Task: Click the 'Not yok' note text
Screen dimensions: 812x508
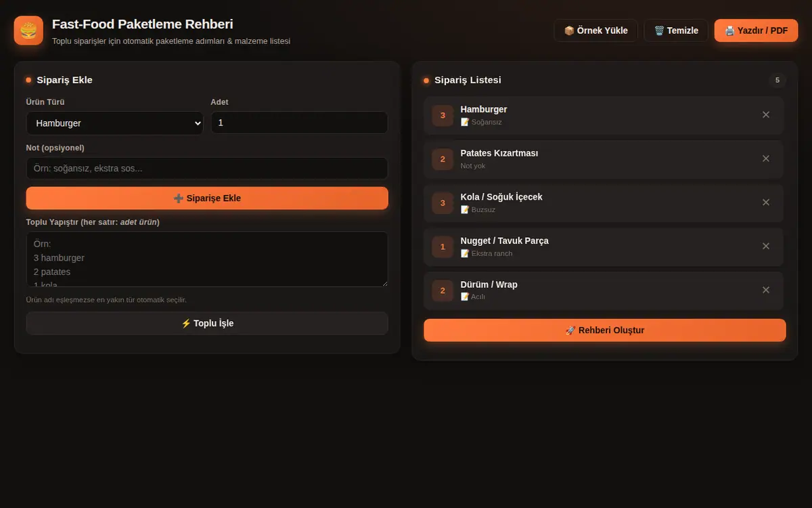Action: pos(473,166)
